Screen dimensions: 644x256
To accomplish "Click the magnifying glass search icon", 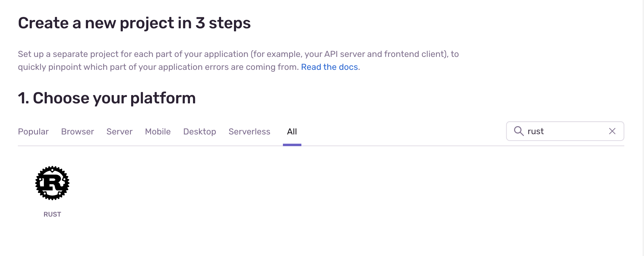I will tap(519, 131).
